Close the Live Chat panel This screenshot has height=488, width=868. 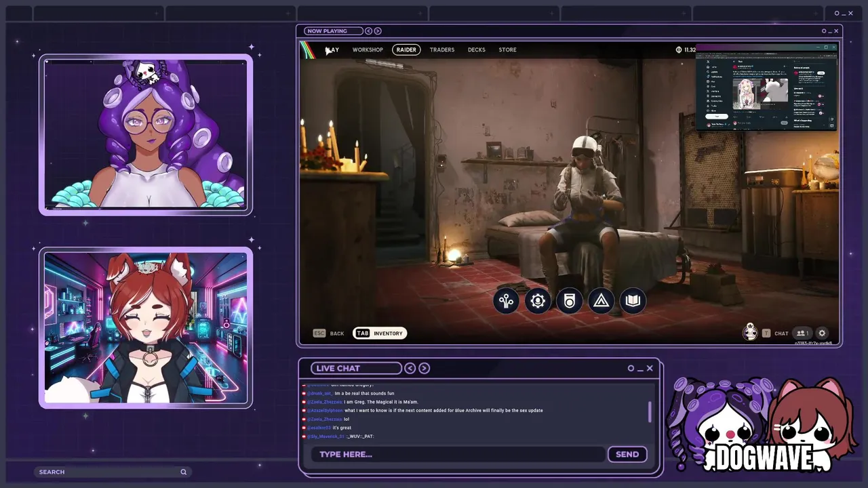coord(650,368)
